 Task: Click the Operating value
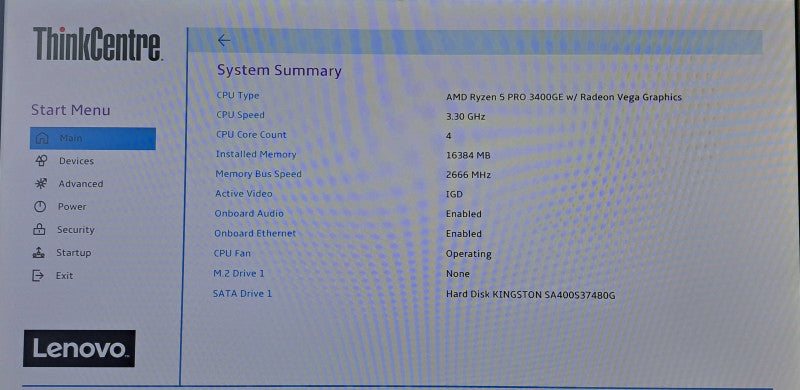[468, 254]
